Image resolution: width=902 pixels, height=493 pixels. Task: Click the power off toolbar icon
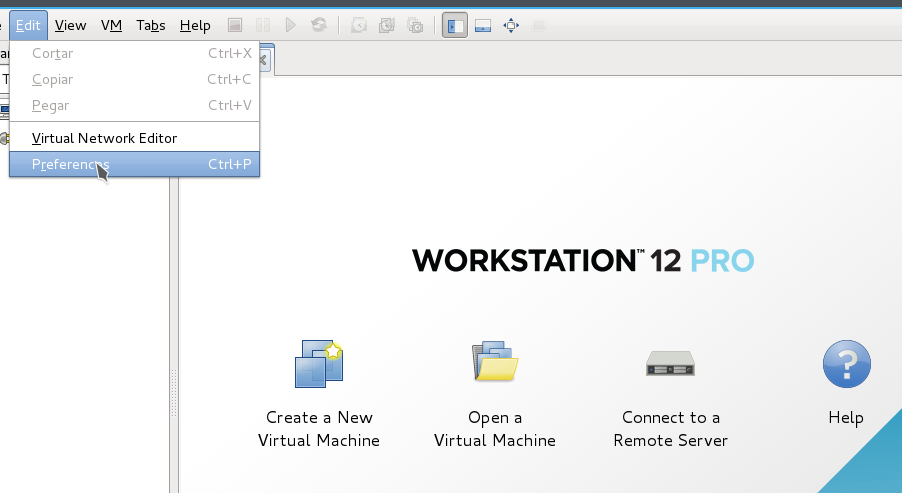click(x=235, y=25)
